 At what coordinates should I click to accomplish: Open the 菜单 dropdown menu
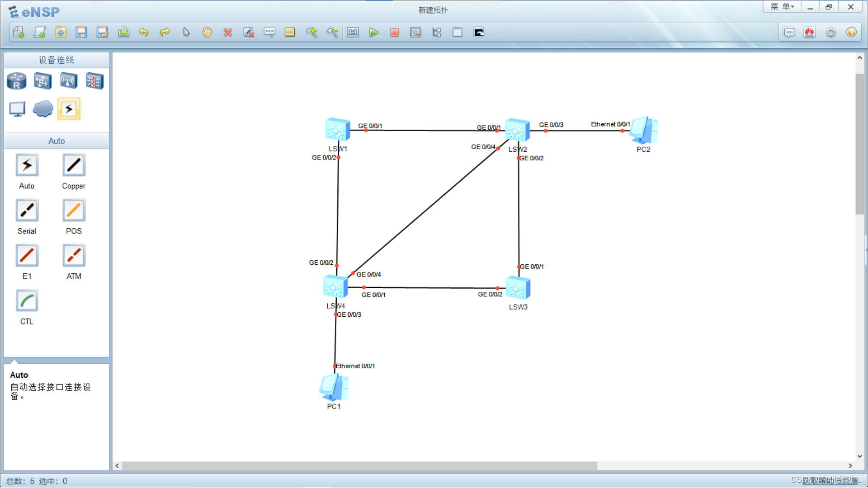point(782,7)
